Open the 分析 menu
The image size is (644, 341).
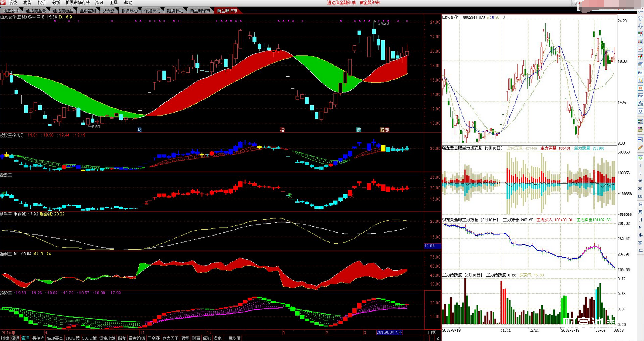point(56,3)
